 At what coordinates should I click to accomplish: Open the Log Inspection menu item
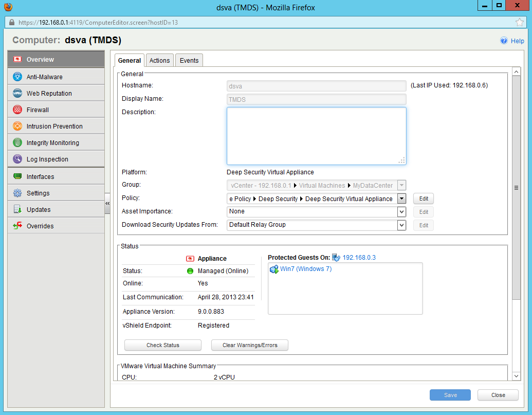click(x=56, y=159)
